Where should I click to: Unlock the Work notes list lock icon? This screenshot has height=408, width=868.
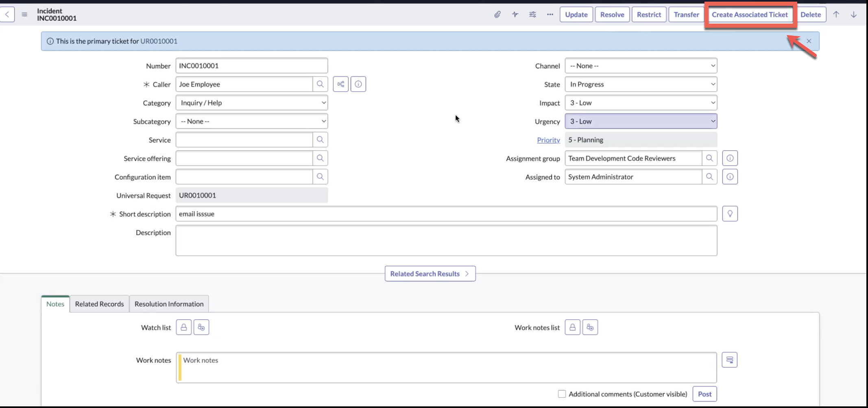(573, 327)
